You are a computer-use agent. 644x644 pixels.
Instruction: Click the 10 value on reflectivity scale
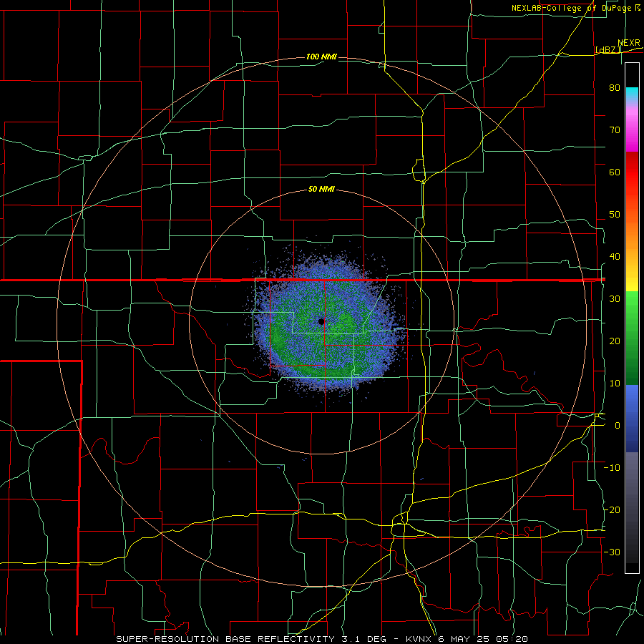click(x=615, y=384)
